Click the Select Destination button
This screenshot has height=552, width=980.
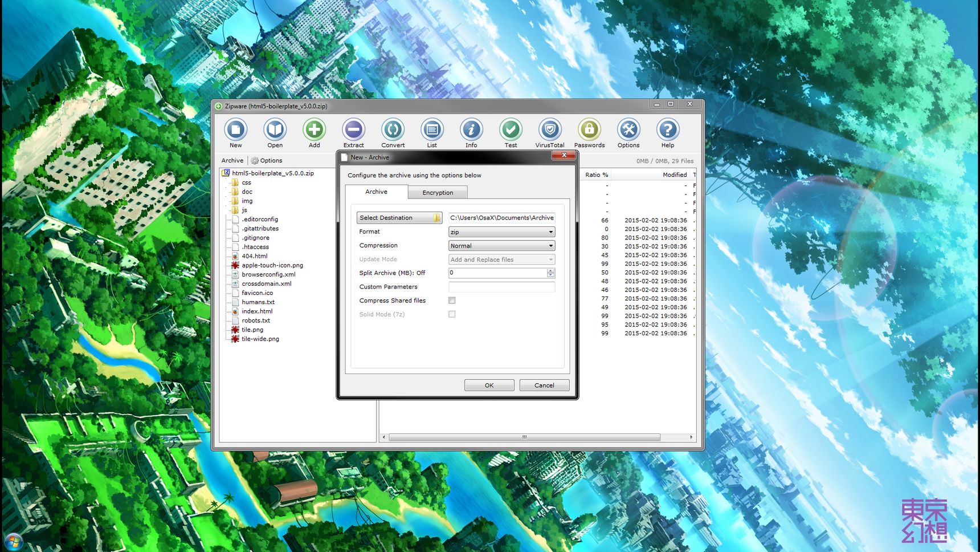[399, 218]
